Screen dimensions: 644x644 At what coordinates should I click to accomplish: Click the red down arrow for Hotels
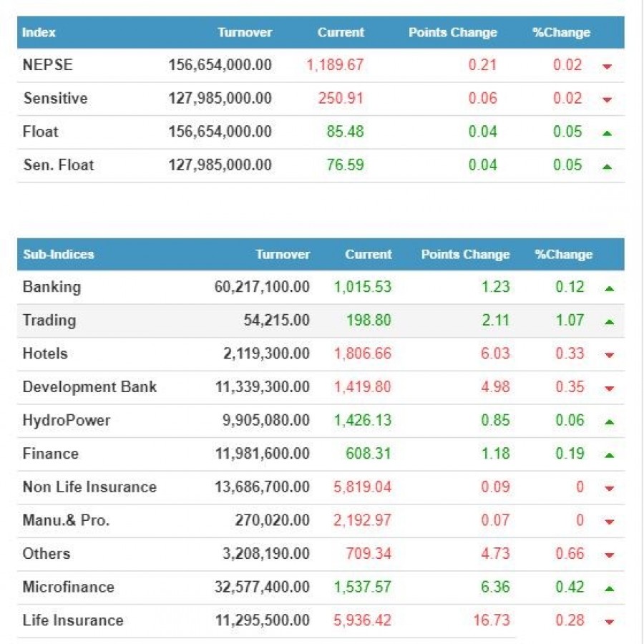pyautogui.click(x=609, y=355)
